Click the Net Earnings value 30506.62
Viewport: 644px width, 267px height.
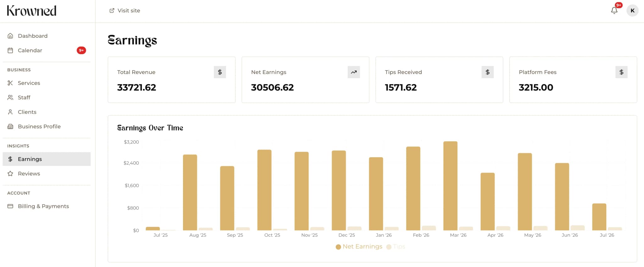point(272,88)
